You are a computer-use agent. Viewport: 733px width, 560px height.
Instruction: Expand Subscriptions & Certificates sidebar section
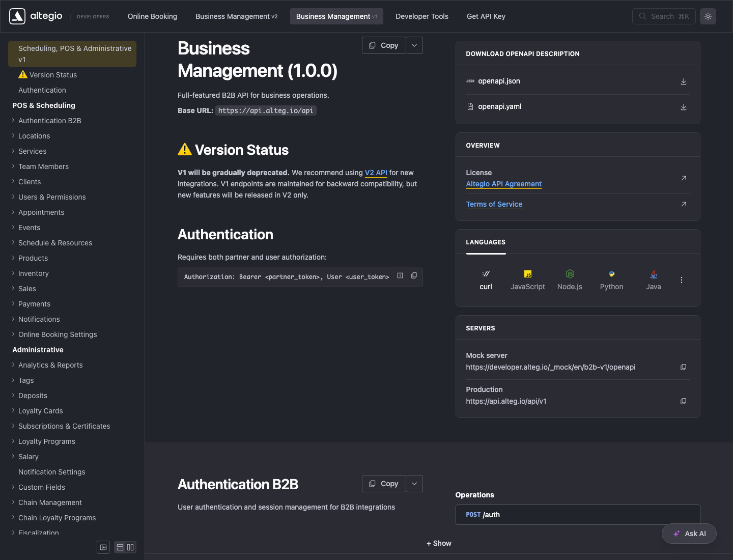click(x=64, y=426)
